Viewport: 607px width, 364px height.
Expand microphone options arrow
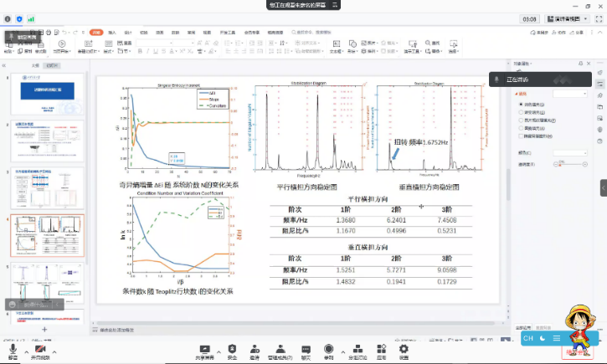24,348
